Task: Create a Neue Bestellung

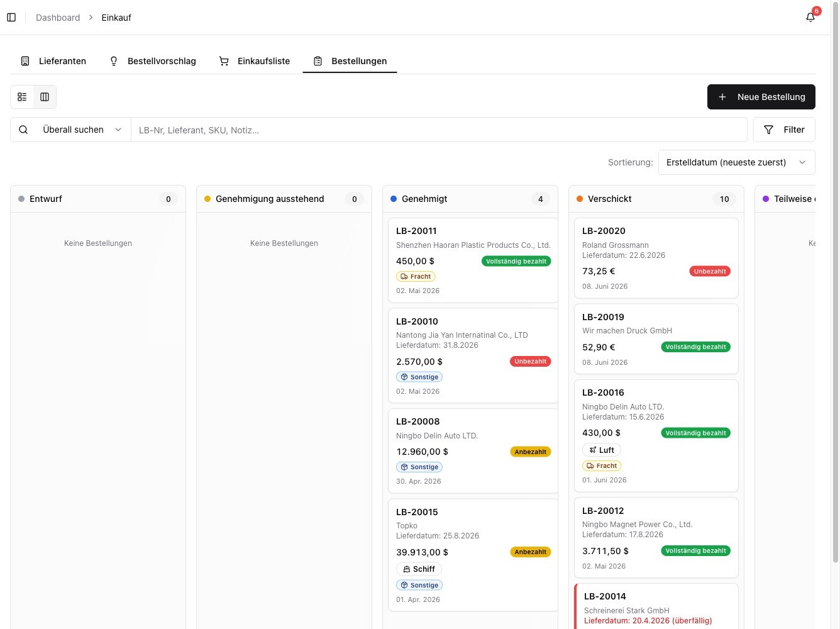Action: 761,97
